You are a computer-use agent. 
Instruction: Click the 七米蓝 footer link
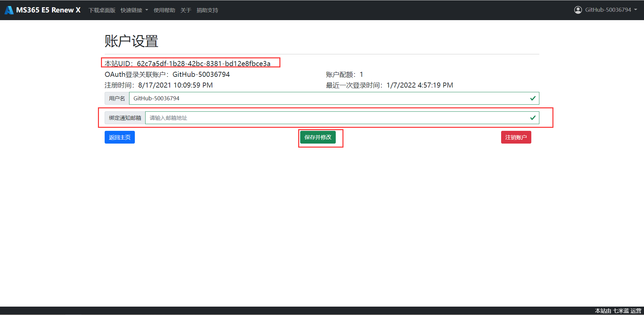621,311
